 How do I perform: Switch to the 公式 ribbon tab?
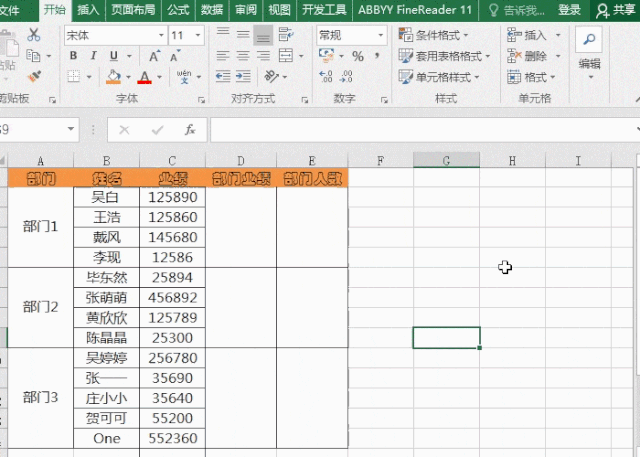[x=178, y=10]
